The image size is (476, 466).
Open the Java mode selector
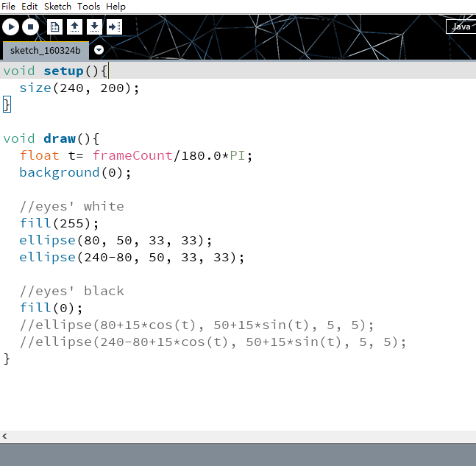point(461,27)
